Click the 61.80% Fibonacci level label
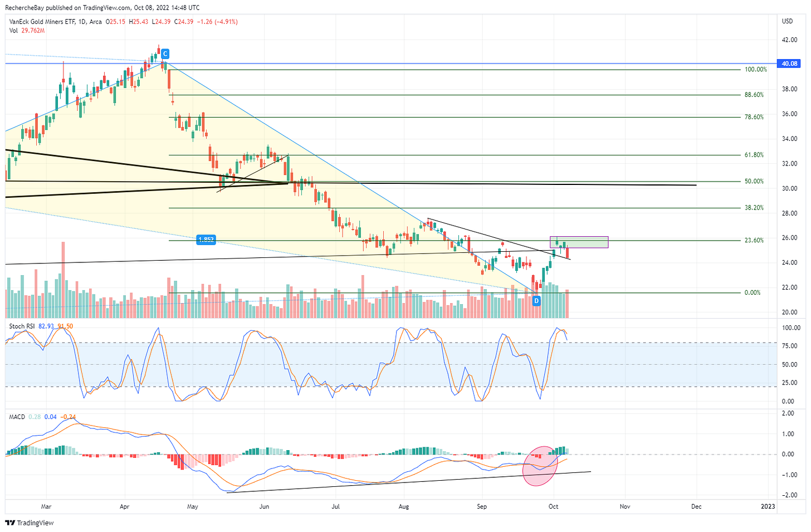This screenshot has width=811, height=532. click(754, 155)
